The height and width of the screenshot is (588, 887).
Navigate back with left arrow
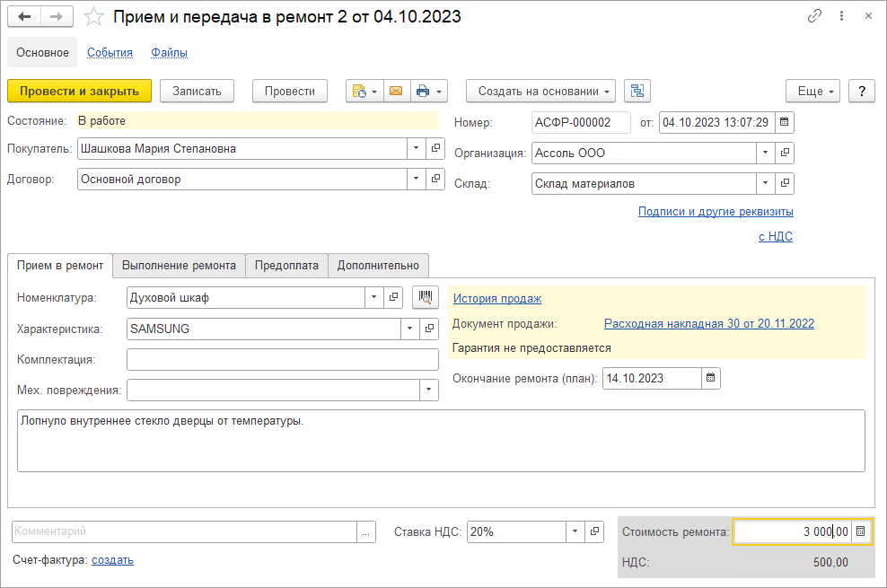[x=25, y=17]
